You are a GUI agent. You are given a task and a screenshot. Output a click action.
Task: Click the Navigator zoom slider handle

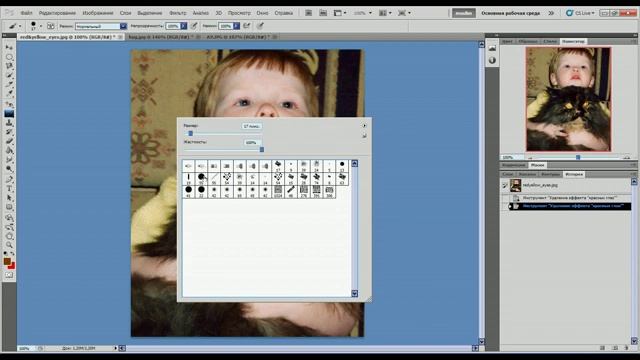(578, 157)
